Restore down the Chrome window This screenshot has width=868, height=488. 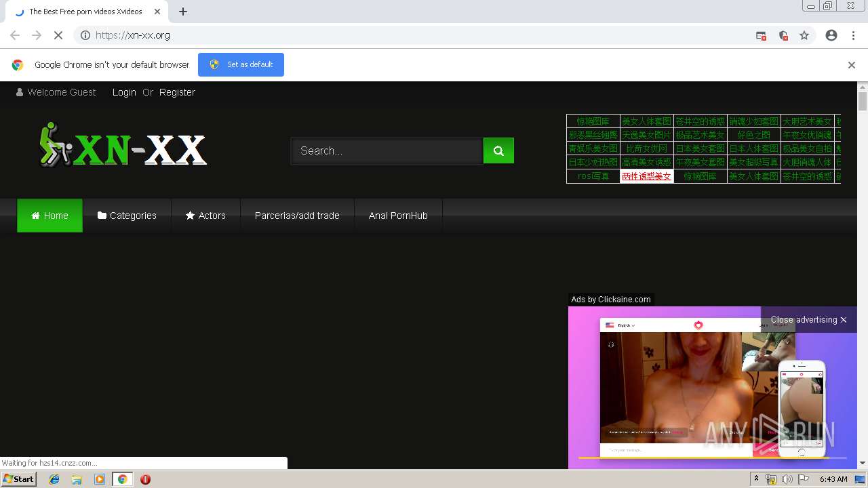pyautogui.click(x=828, y=6)
